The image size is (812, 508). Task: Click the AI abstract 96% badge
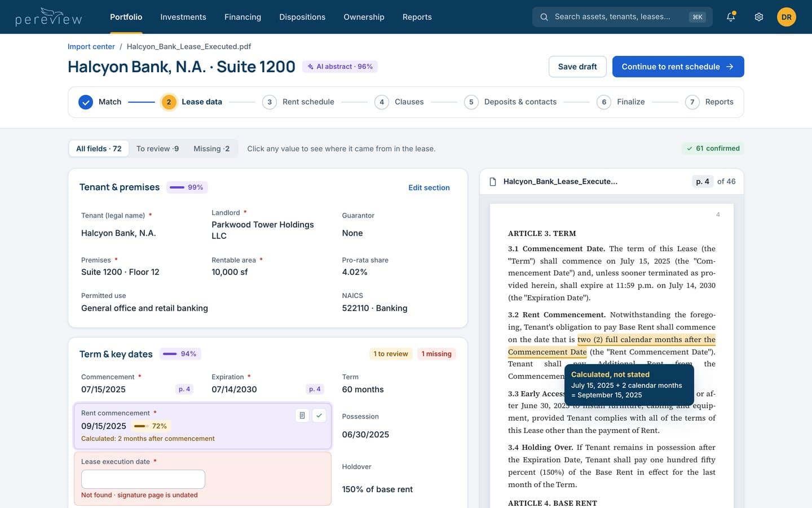tap(340, 67)
